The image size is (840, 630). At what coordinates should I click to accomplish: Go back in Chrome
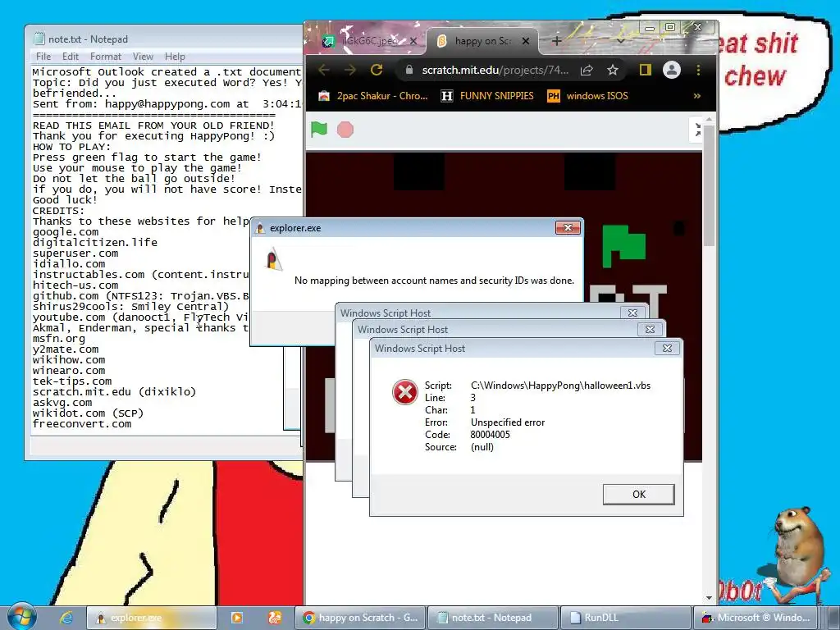point(323,70)
